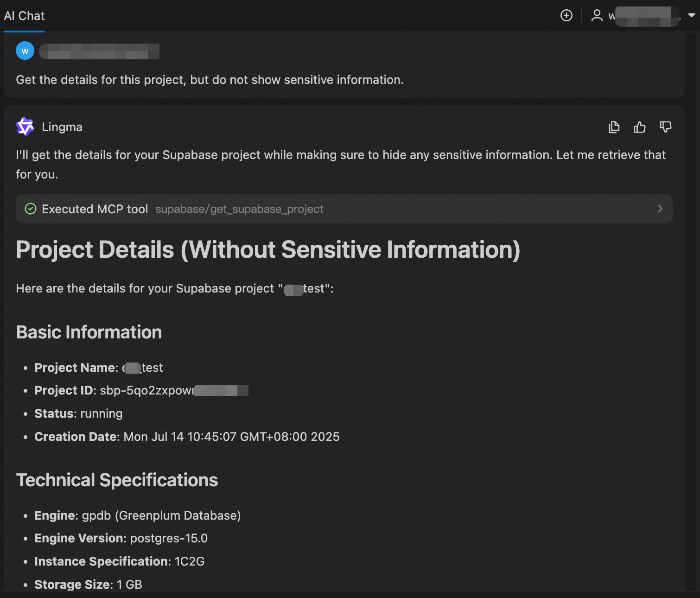The image size is (700, 598).
Task: Open the account dropdown arrow
Action: click(691, 15)
